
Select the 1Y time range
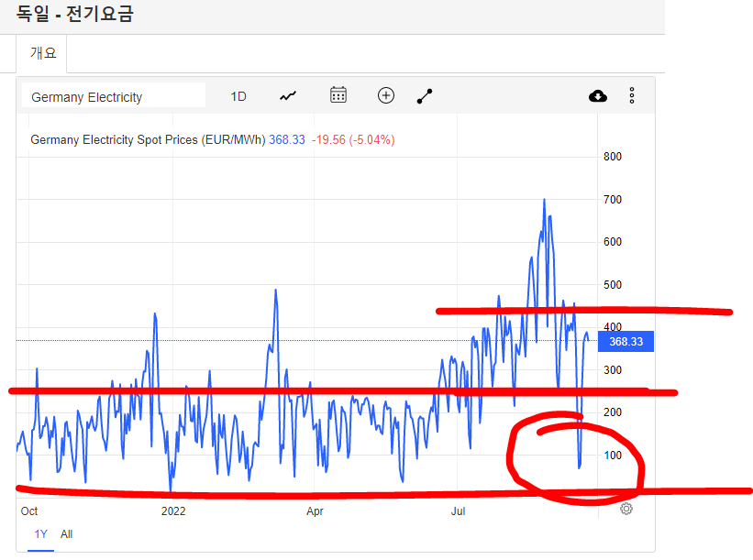(x=41, y=534)
